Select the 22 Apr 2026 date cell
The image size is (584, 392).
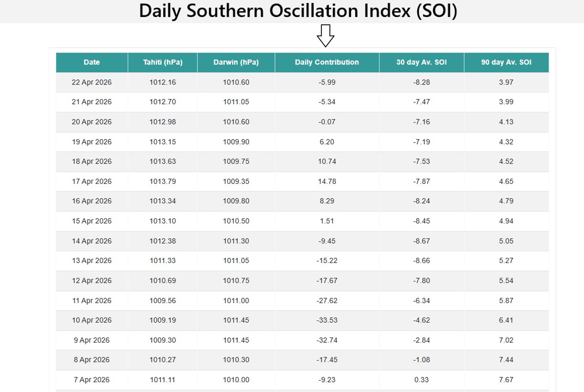tap(92, 82)
